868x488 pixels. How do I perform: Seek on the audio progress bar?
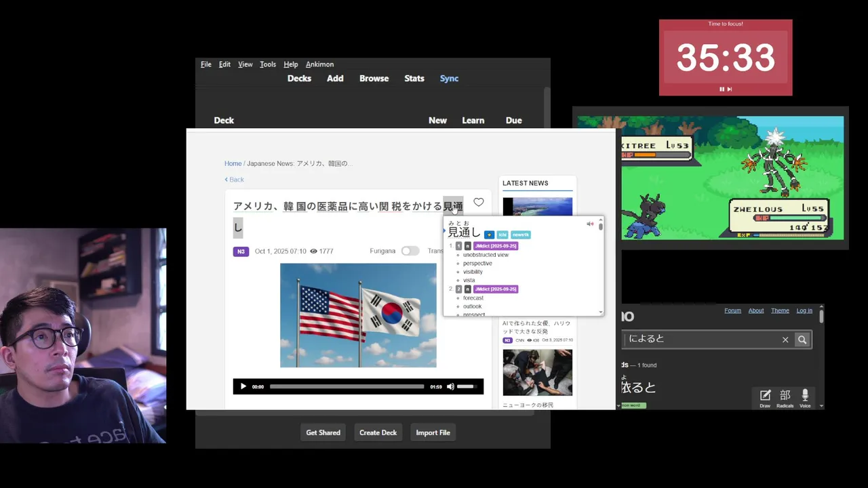coord(347,386)
